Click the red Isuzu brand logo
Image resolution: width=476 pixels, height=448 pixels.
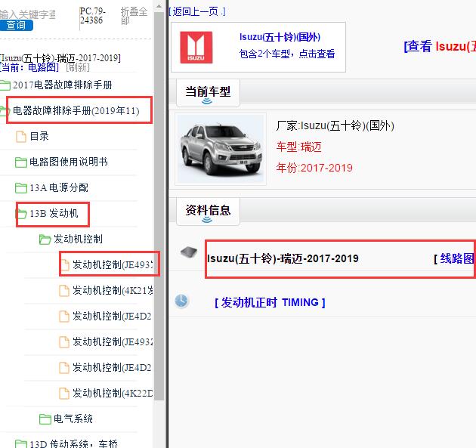(x=196, y=48)
